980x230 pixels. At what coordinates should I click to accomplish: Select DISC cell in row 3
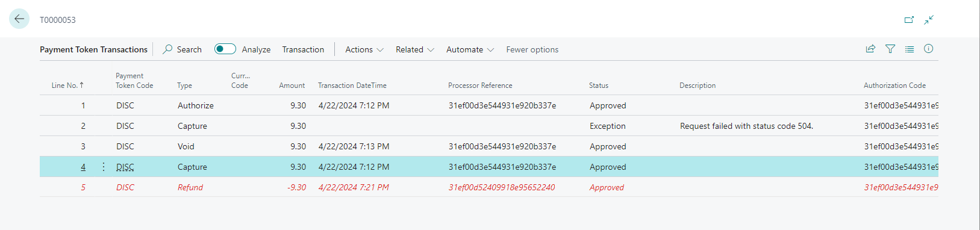[x=125, y=146]
